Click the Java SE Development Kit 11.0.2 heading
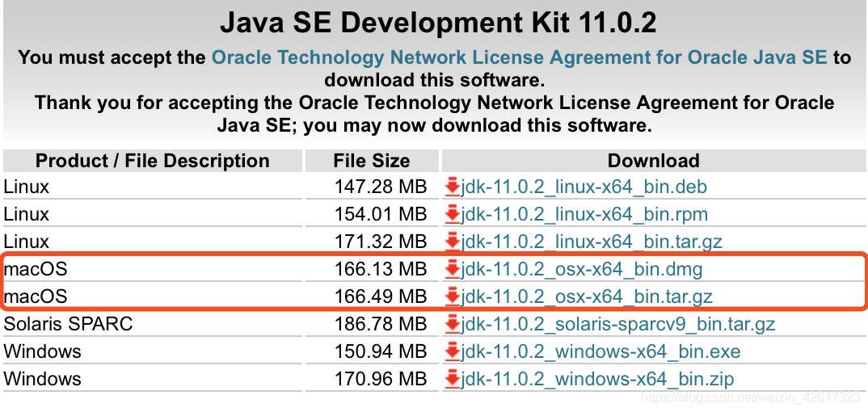 (437, 23)
